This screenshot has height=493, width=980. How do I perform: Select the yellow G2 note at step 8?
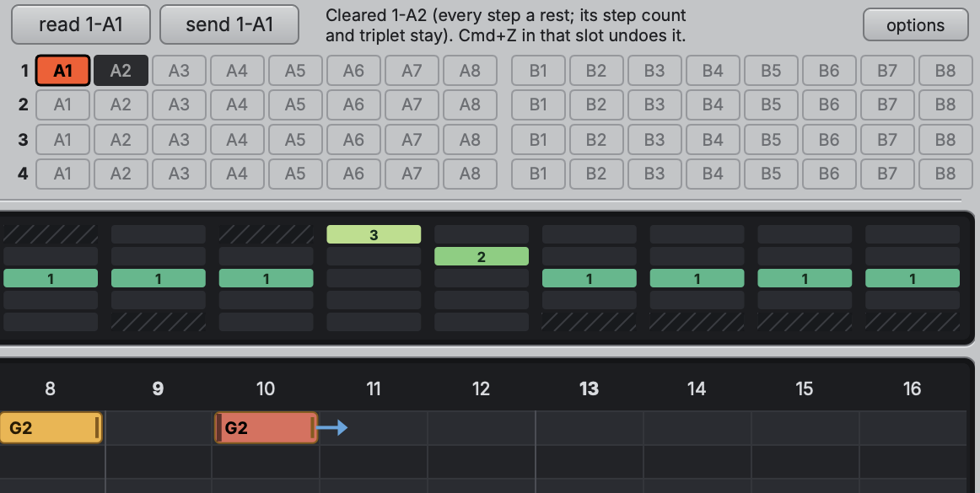pyautogui.click(x=51, y=428)
